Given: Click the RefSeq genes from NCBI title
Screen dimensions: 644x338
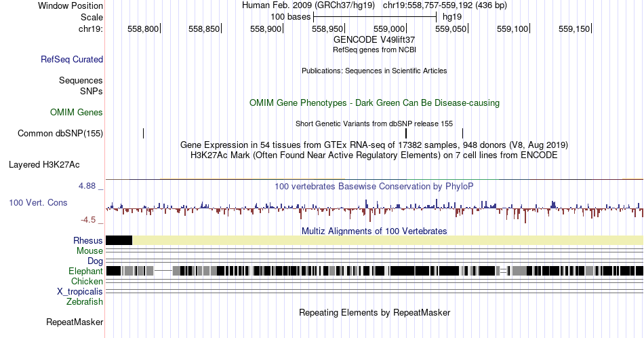Looking at the screenshot, I should click(x=374, y=50).
